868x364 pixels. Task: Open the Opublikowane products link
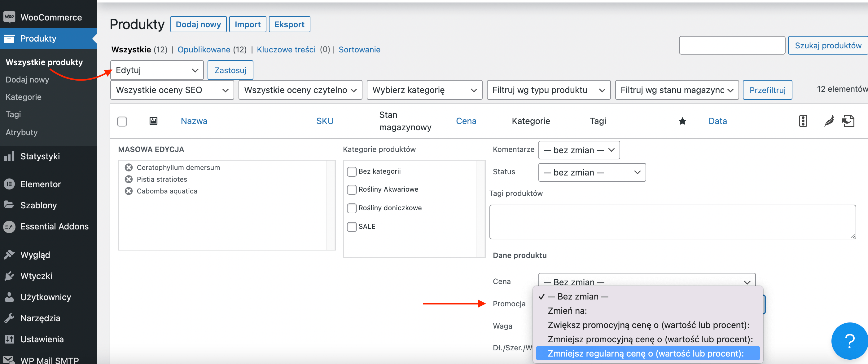click(x=204, y=50)
